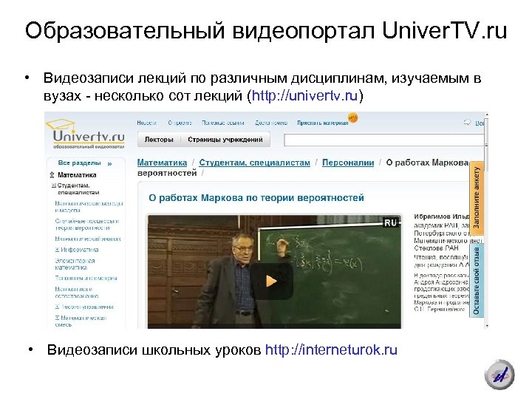Select Элементарная математика in sidebar
This screenshot has height=399, width=532.
coord(75,264)
